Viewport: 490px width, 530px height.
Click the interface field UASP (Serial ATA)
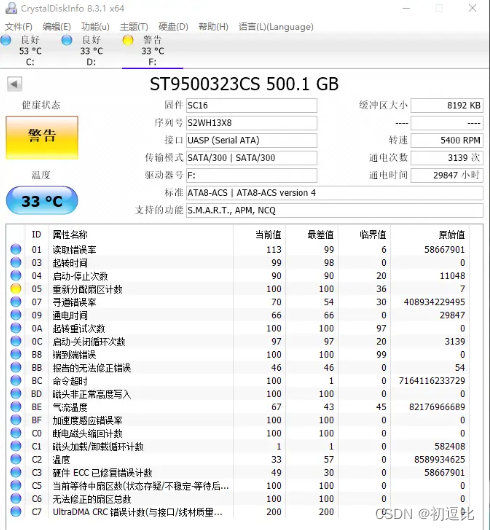[x=251, y=140]
